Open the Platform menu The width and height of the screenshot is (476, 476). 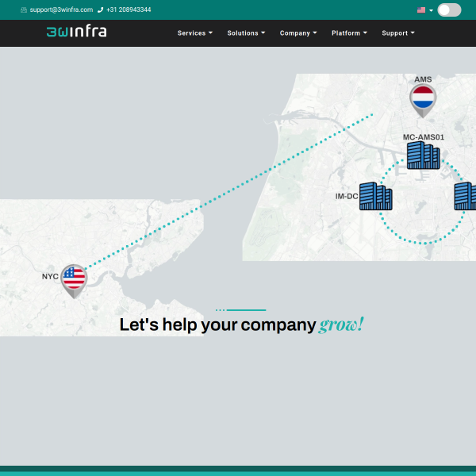click(x=349, y=33)
